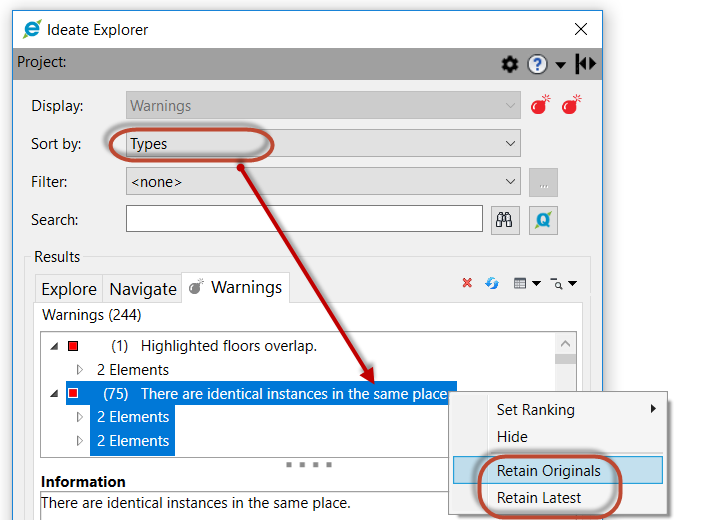The image size is (702, 520).
Task: Select 2 Elements row under floors overlap
Action: (133, 370)
